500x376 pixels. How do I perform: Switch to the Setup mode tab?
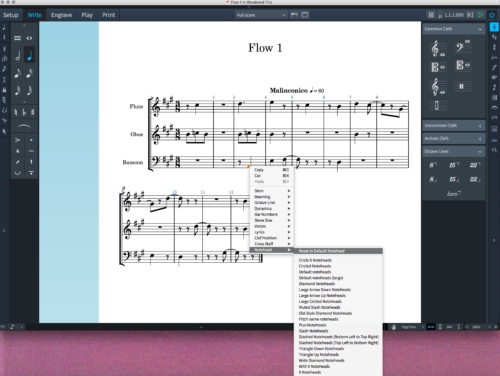[x=11, y=15]
